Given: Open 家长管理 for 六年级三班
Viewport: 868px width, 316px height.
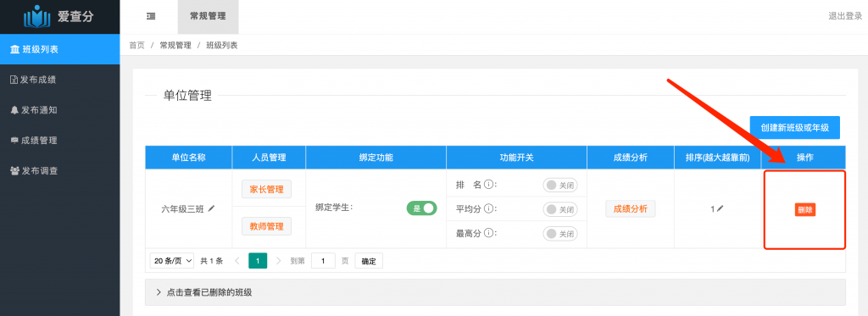Looking at the screenshot, I should pyautogui.click(x=266, y=189).
